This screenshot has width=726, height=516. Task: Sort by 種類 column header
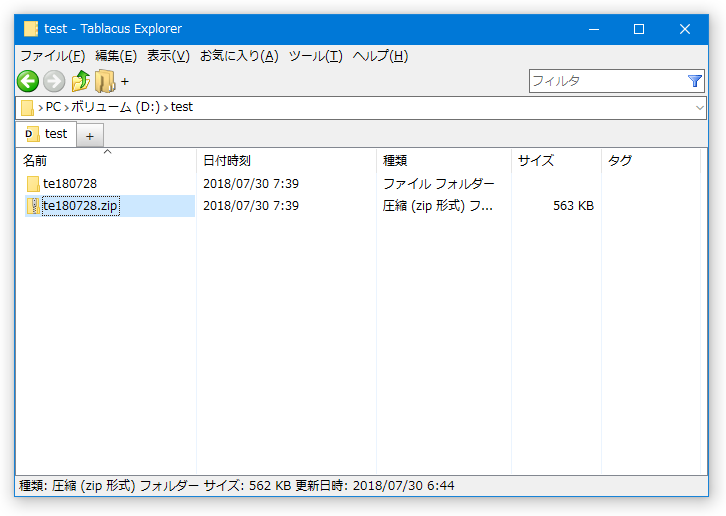pos(444,161)
